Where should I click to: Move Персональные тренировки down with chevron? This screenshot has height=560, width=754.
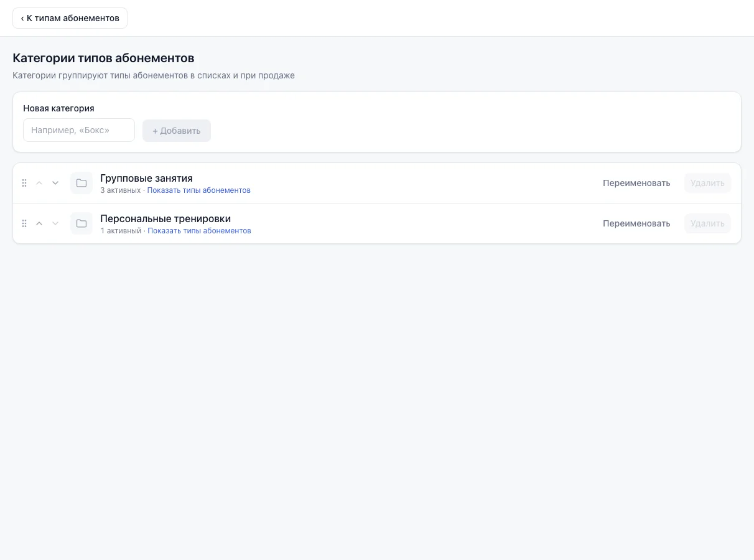tap(55, 223)
